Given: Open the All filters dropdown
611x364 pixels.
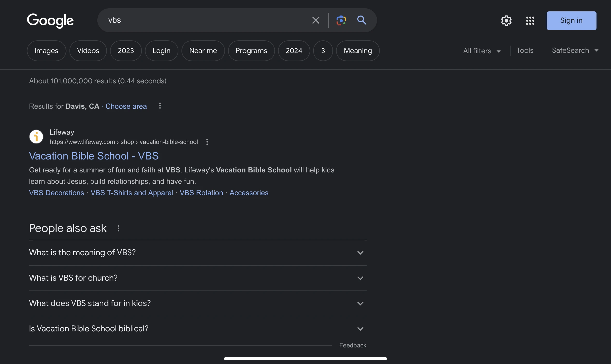Looking at the screenshot, I should 481,51.
